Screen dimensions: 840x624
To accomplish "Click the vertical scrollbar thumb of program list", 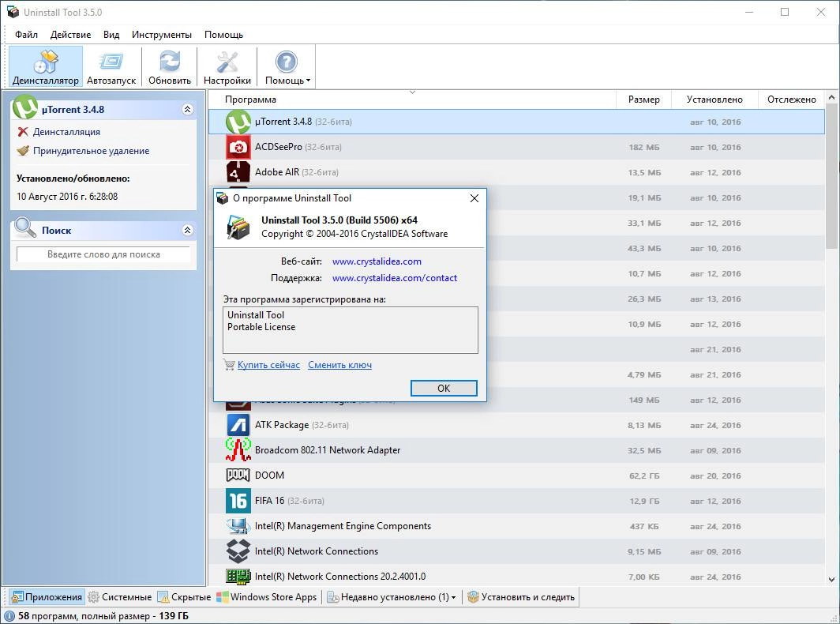I will (831, 176).
